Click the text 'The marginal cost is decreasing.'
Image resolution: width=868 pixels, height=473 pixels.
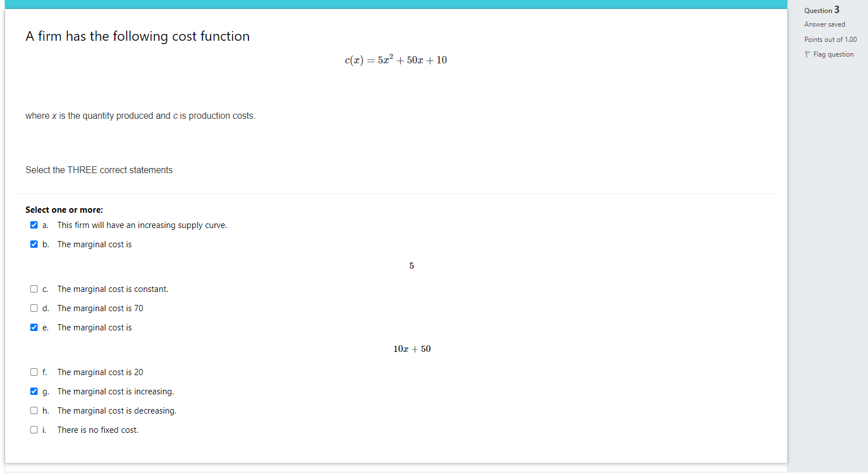point(117,411)
